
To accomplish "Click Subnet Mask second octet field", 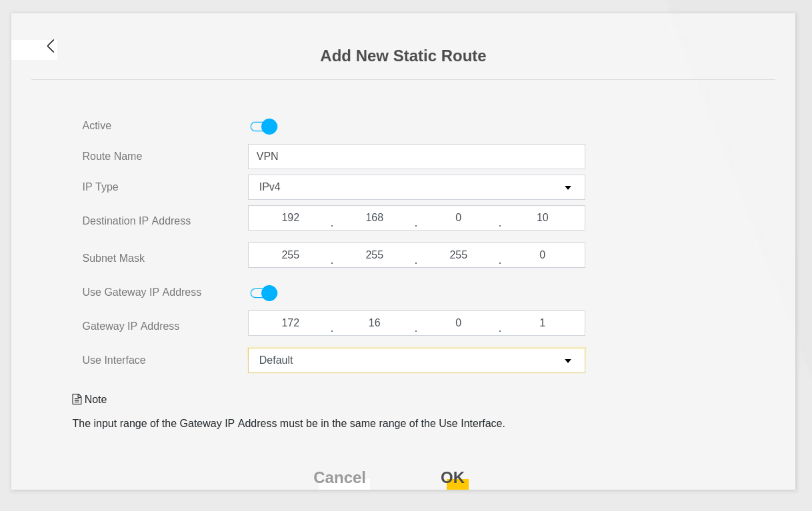I will click(374, 255).
